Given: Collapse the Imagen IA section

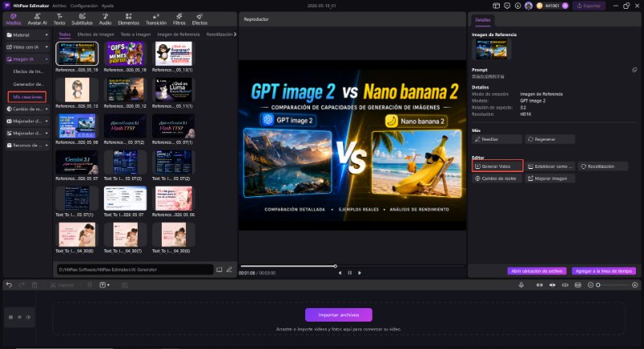Looking at the screenshot, I should 27,60.
